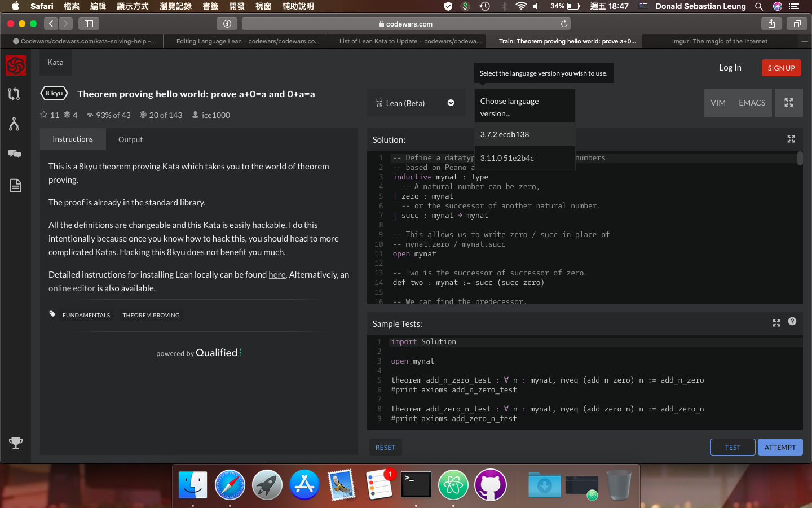The image size is (812, 508).
Task: Select version 3.7.2 ecdb138
Action: (x=524, y=134)
